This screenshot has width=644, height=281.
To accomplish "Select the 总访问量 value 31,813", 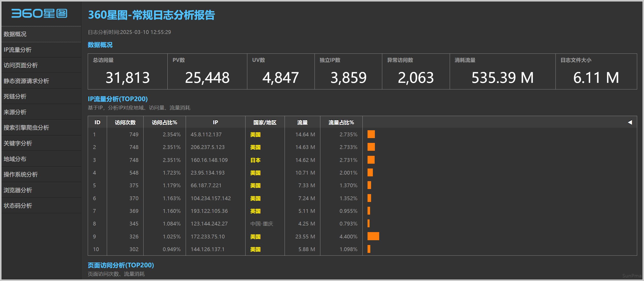I will coord(128,78).
